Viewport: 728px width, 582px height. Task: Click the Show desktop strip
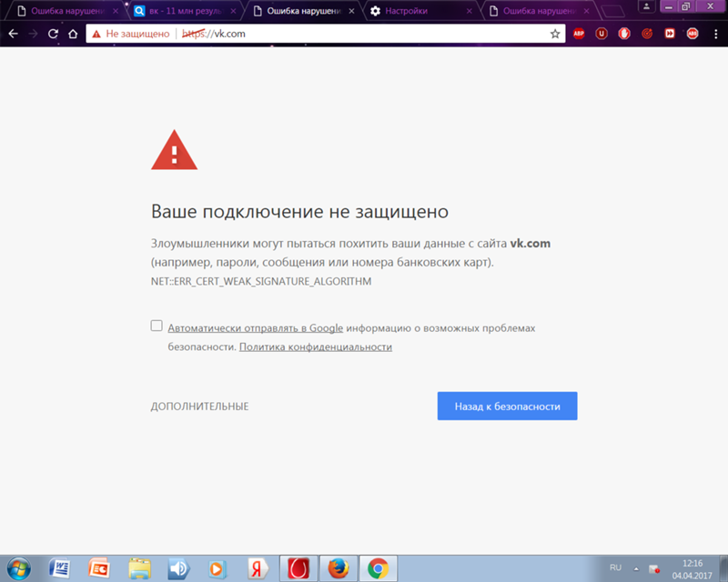(x=723, y=568)
